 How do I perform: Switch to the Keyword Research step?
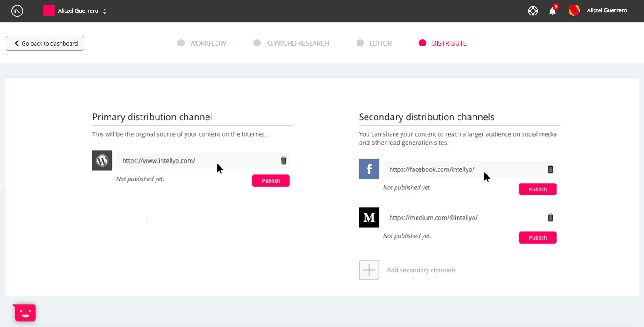[x=291, y=43]
